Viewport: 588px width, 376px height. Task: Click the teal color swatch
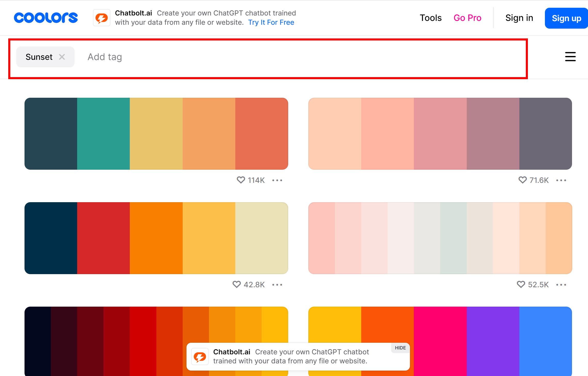(x=103, y=134)
